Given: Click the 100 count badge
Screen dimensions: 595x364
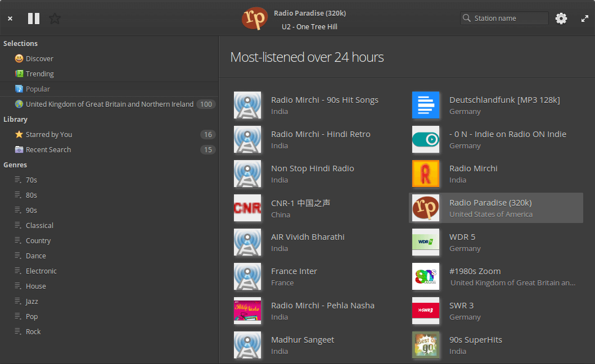Looking at the screenshot, I should pyautogui.click(x=206, y=104).
